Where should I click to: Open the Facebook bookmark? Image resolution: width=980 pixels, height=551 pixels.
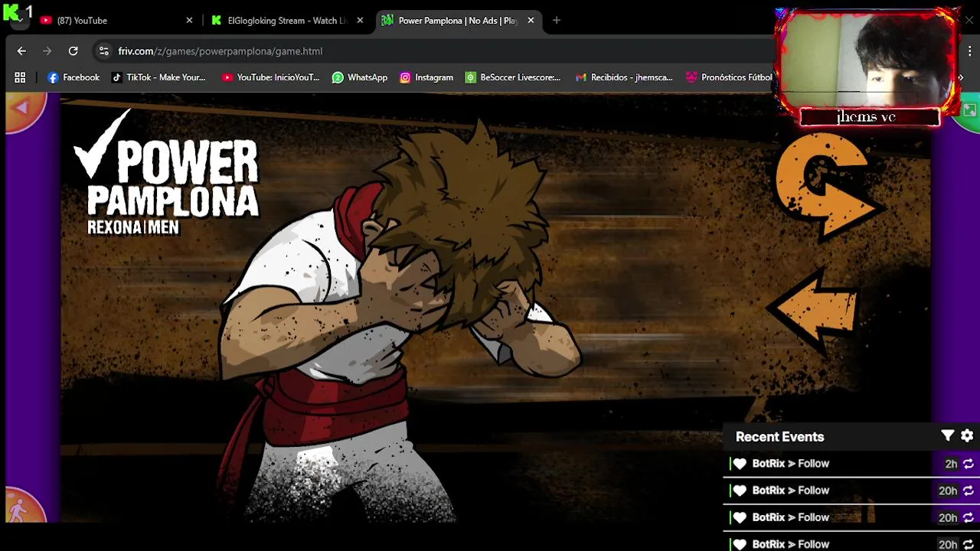pyautogui.click(x=73, y=77)
